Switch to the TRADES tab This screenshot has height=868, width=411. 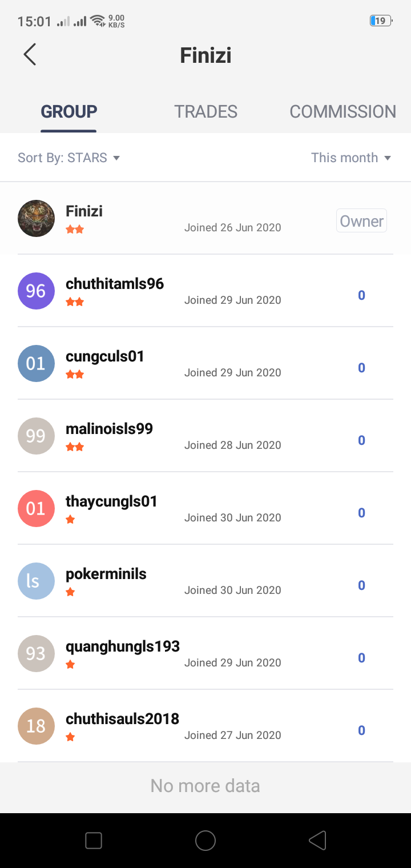tap(205, 111)
